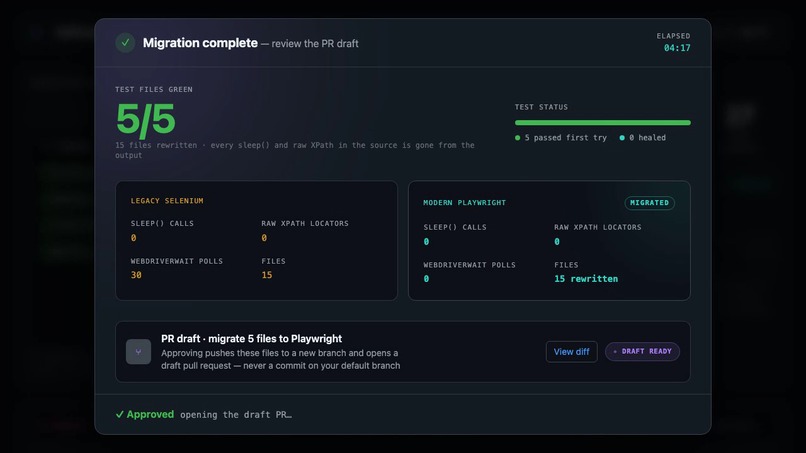Click the green Approved status text
Image resolution: width=806 pixels, height=453 pixels.
[x=145, y=414]
